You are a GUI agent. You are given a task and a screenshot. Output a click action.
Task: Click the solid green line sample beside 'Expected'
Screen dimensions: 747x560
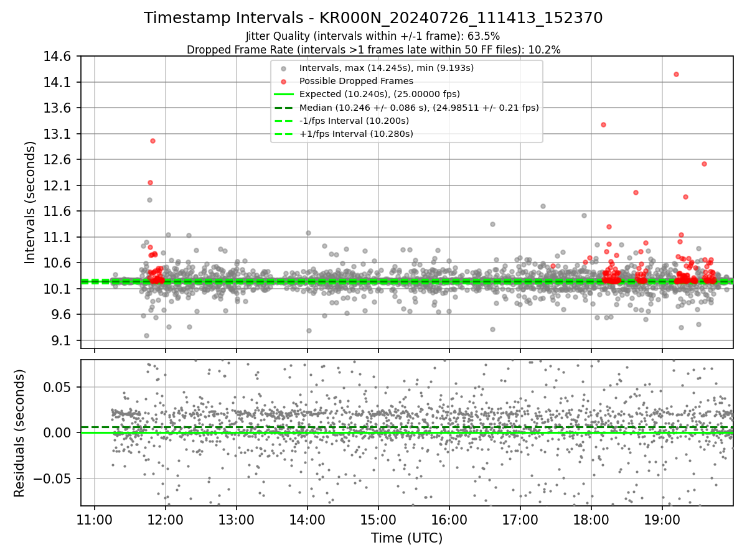284,95
